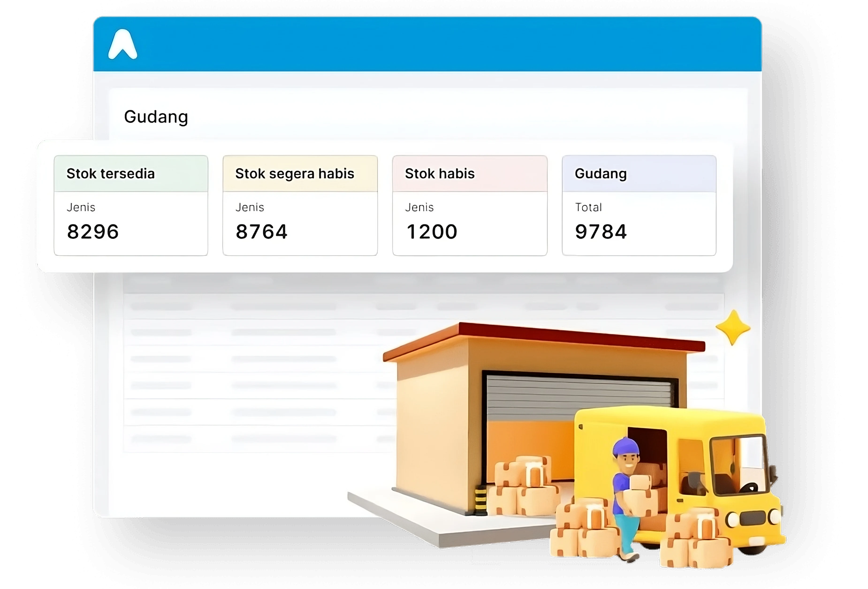Select the value 8764
Image resolution: width=868 pixels, height=589 pixels.
point(262,231)
